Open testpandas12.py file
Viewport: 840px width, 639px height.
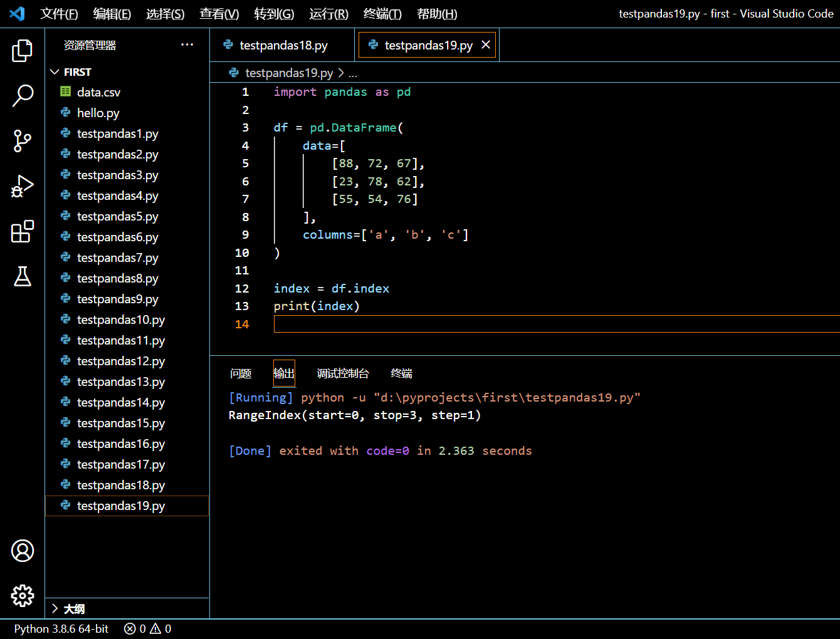pos(127,361)
